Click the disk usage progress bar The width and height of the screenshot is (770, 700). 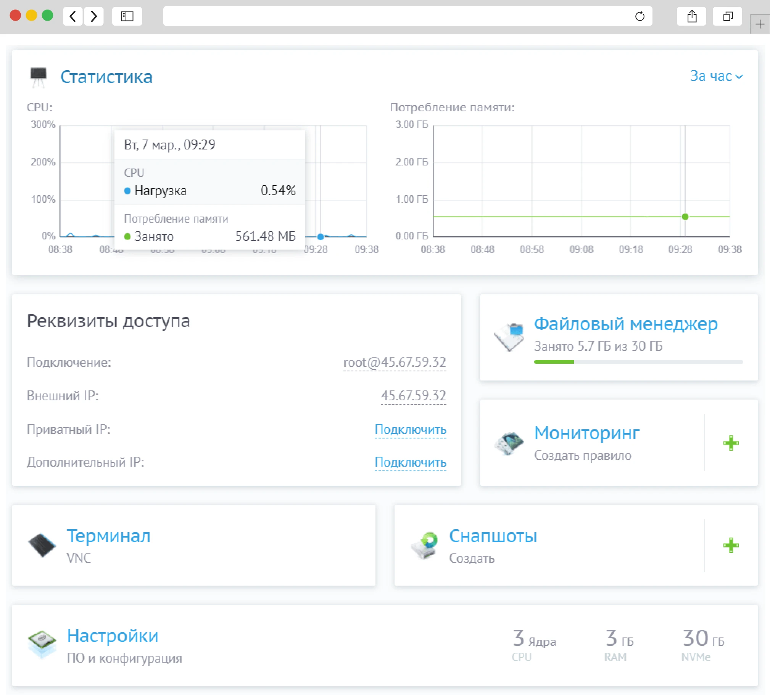pyautogui.click(x=638, y=362)
